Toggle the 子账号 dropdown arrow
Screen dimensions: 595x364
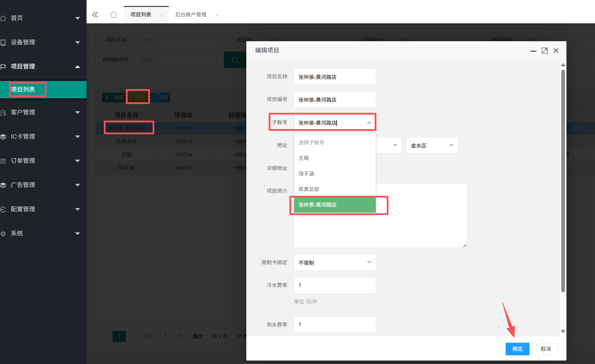coord(369,122)
